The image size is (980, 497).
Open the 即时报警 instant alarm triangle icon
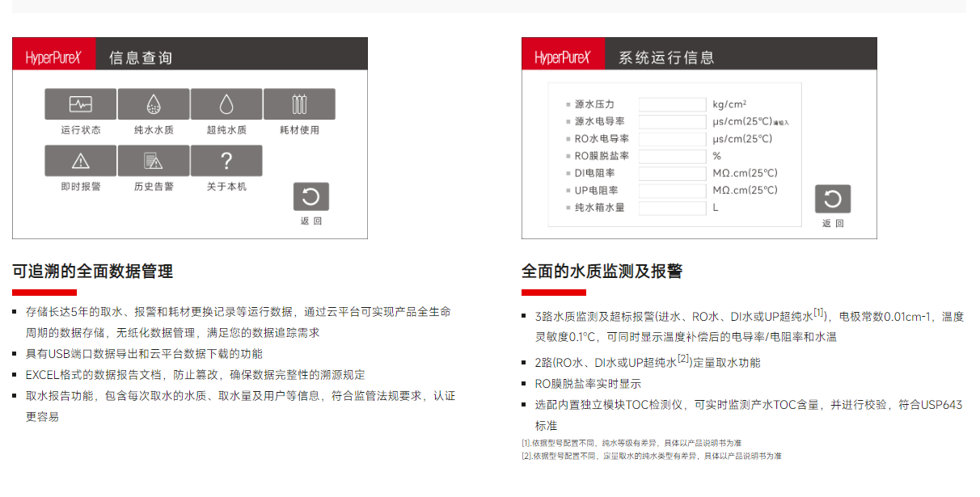[x=81, y=161]
